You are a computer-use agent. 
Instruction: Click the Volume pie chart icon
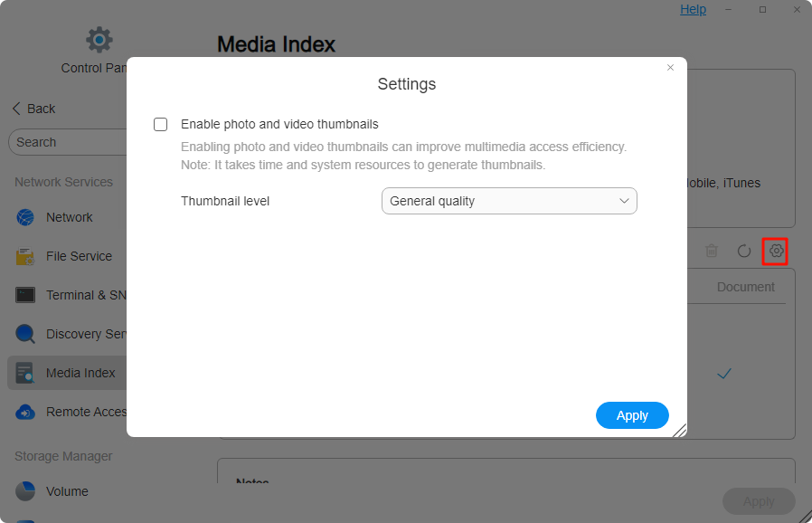25,491
